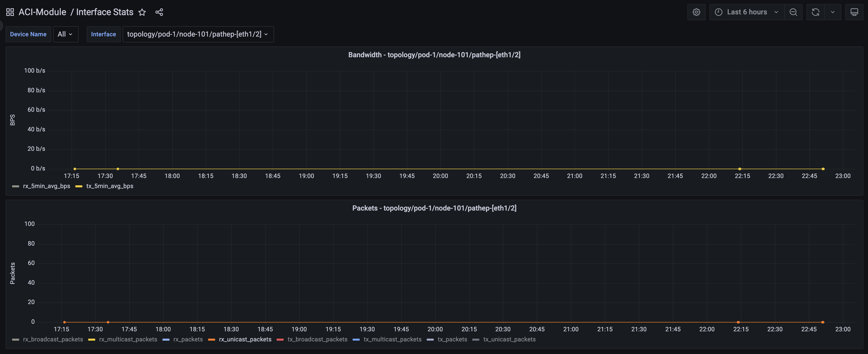The width and height of the screenshot is (868, 354).
Task: Open the Last 6 hours time menu
Action: (747, 12)
